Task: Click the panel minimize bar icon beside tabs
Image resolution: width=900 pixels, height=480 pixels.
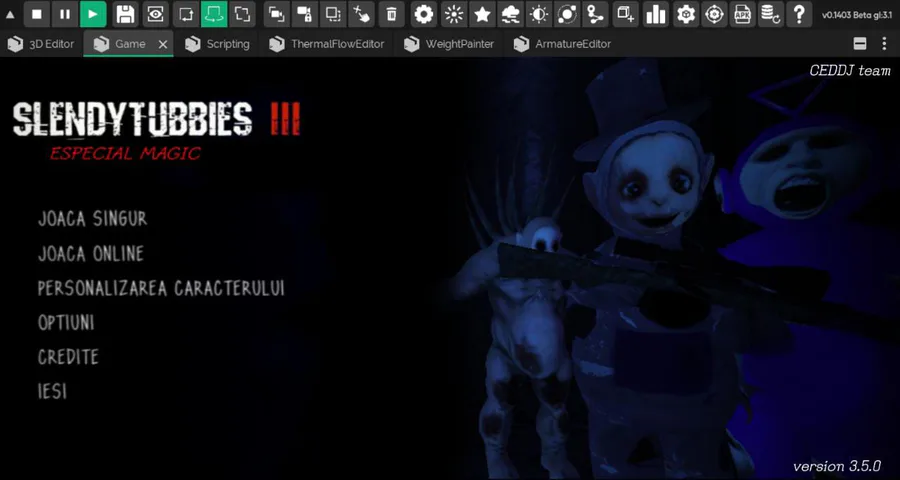Action: coord(860,44)
